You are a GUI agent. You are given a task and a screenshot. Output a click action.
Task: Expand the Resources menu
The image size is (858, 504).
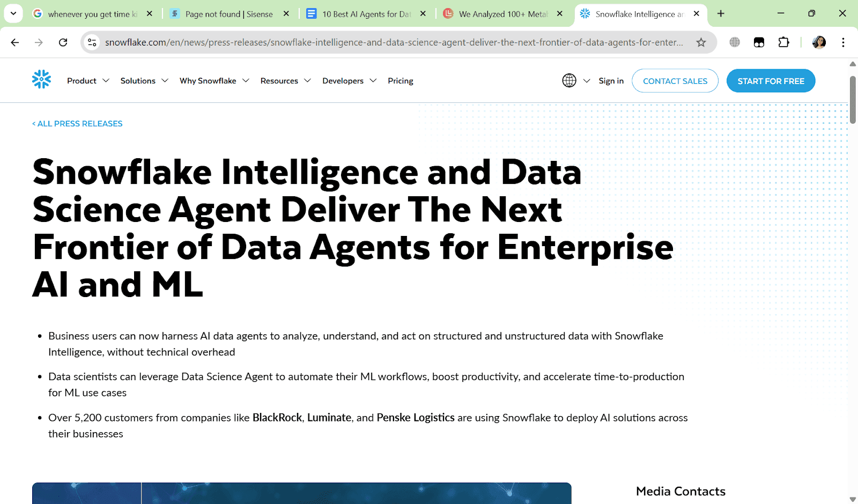[x=285, y=80]
